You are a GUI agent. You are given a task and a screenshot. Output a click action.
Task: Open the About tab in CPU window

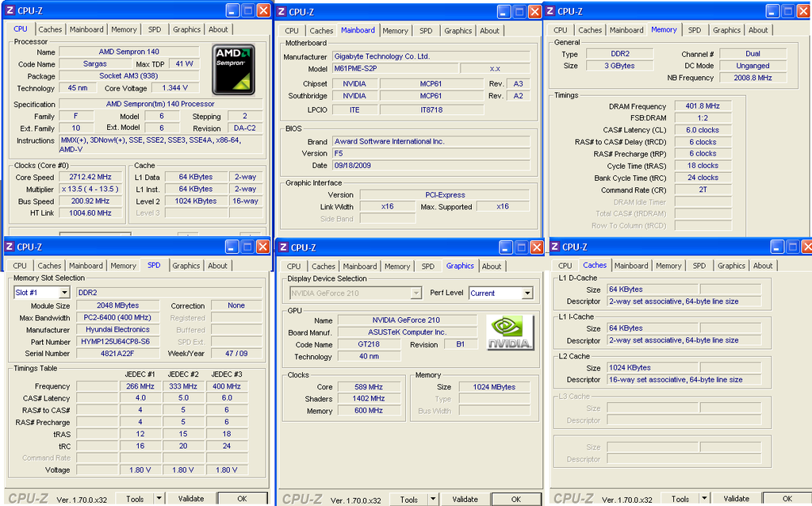click(218, 29)
